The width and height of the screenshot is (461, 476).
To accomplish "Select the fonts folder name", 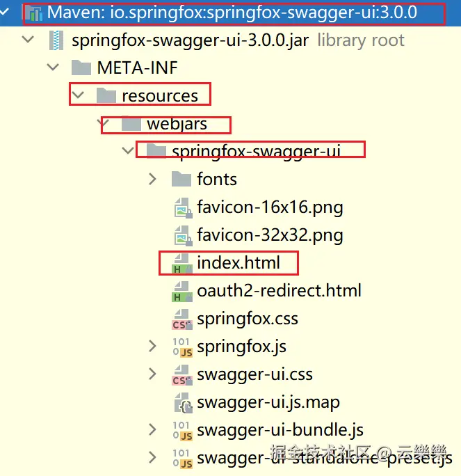I will 217,179.
